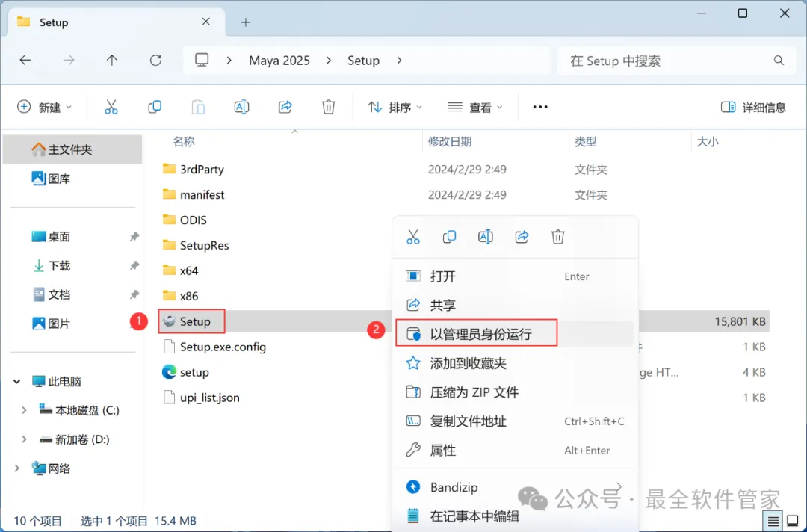This screenshot has width=807, height=532.
Task: Choose 压缩为 ZIP 文件
Action: pyautogui.click(x=515, y=392)
